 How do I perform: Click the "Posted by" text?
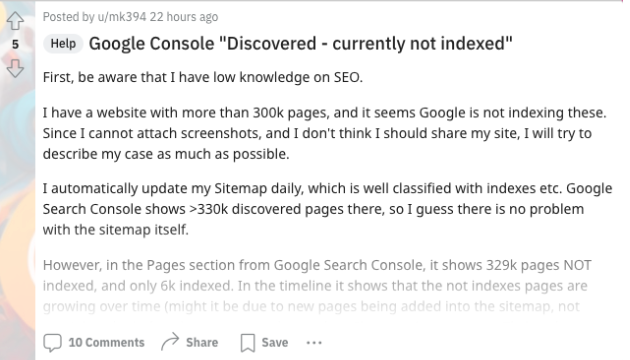tap(69, 17)
